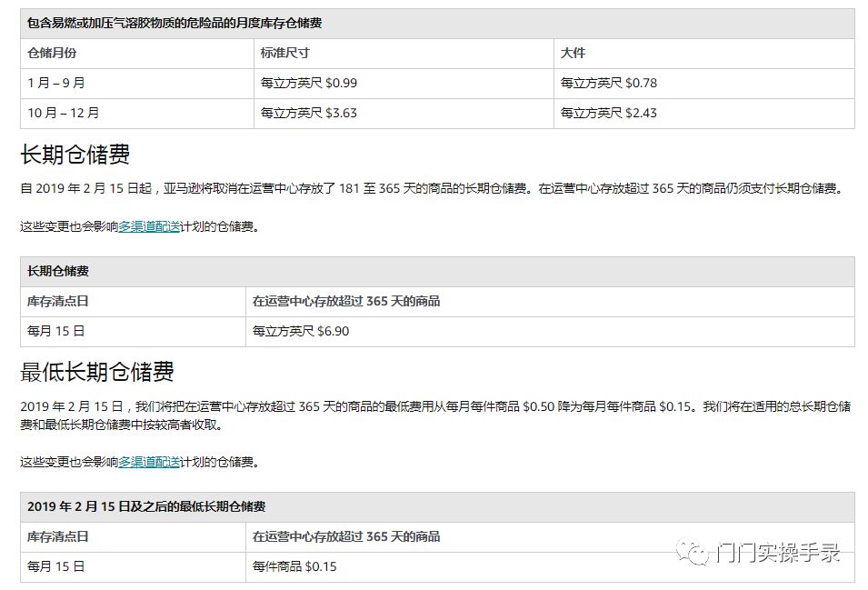The width and height of the screenshot is (868, 590).
Task: Select 每月 15 日 beside $6.90
Action: click(56, 331)
